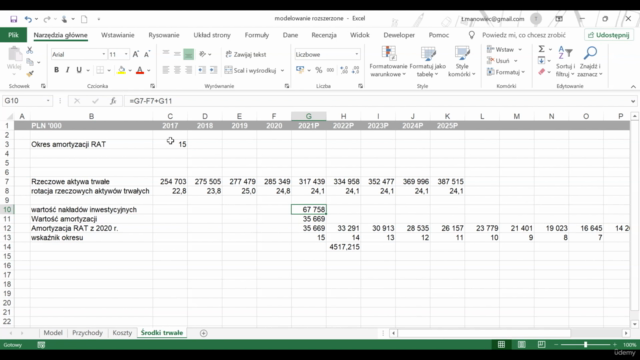This screenshot has width=640, height=360.
Task: Switch to Page Layout view
Action: (522, 345)
